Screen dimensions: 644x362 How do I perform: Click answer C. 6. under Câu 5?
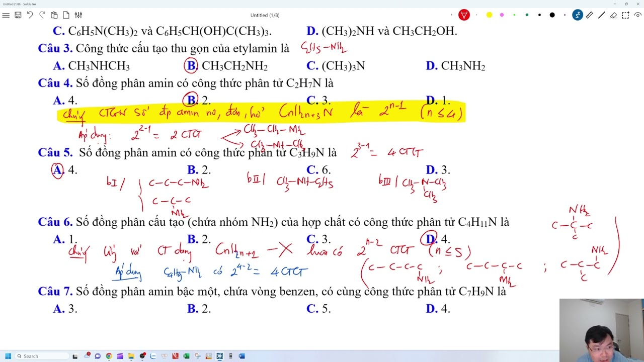(318, 170)
